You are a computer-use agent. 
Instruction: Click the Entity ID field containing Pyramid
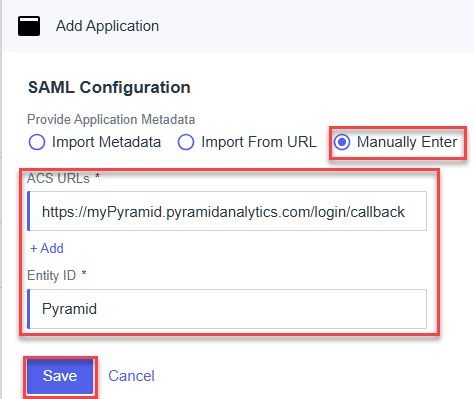[x=227, y=309]
